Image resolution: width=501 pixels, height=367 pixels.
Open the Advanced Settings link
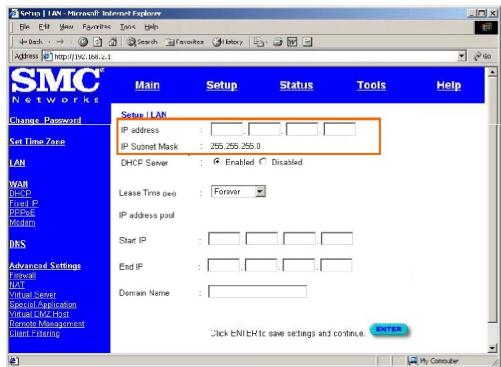45,265
